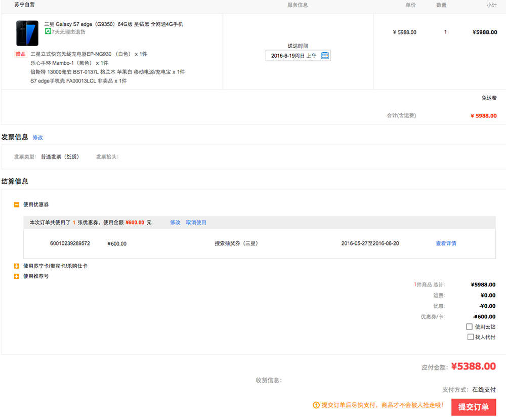
Task: Click coupon number 60010239289572
Action: click(x=70, y=243)
